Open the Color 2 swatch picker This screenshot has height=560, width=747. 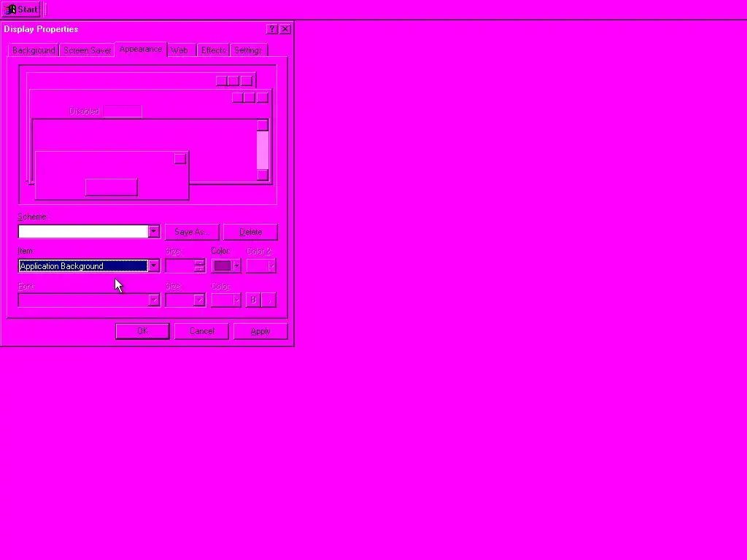click(x=261, y=266)
